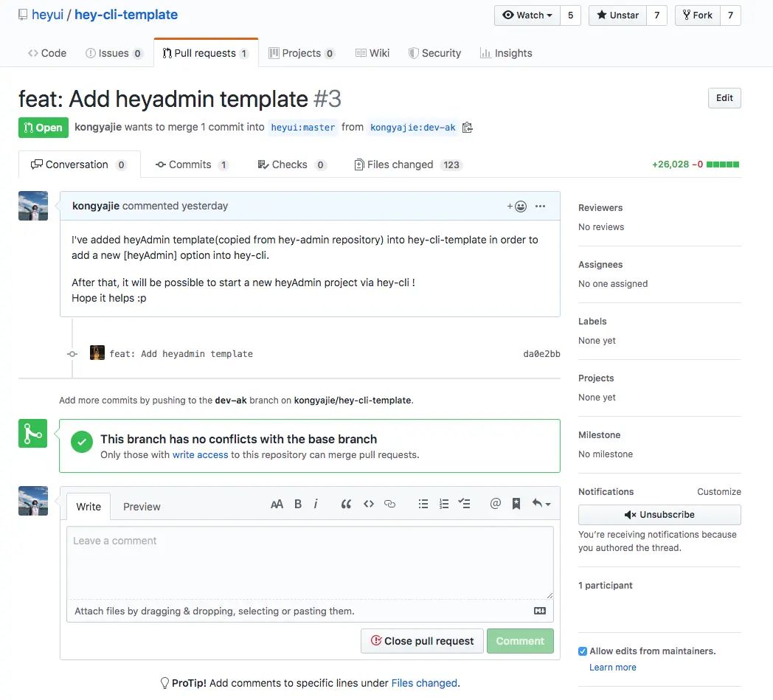
Task: Switch to the Commits tab
Action: [x=191, y=164]
